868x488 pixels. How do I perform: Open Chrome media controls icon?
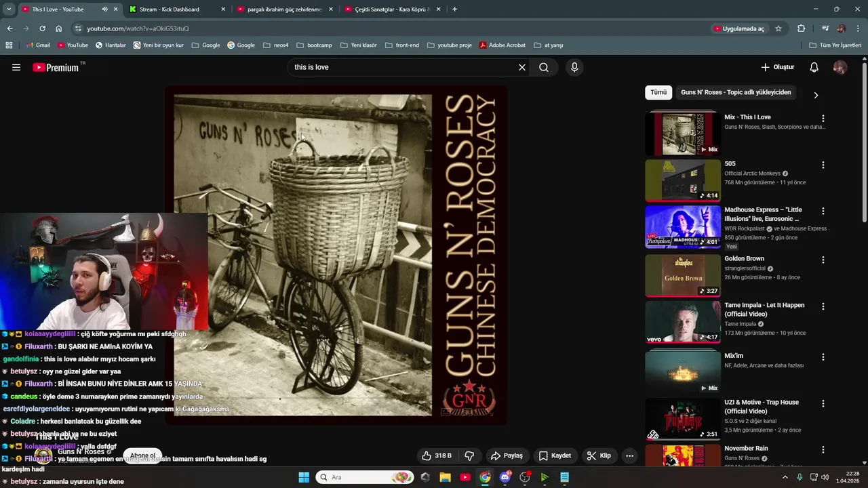tap(825, 28)
